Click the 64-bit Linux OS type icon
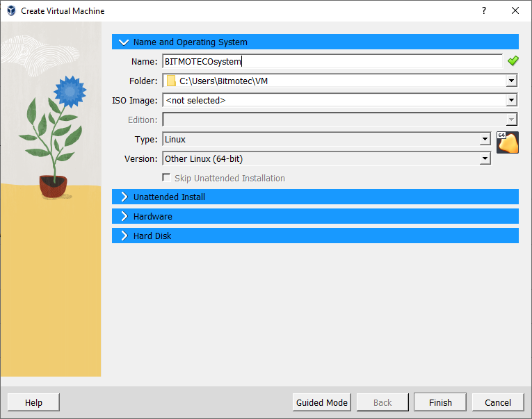Viewport: 532px width, 419px height. [x=508, y=142]
